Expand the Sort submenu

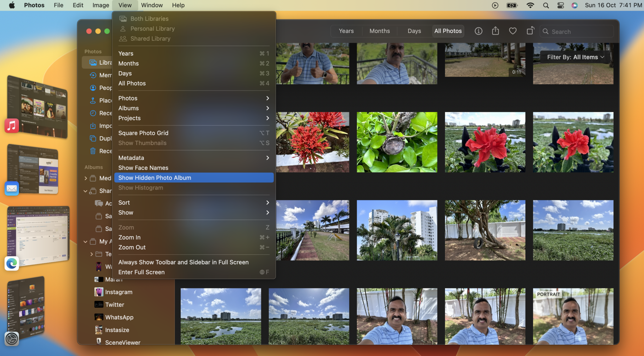pos(194,203)
